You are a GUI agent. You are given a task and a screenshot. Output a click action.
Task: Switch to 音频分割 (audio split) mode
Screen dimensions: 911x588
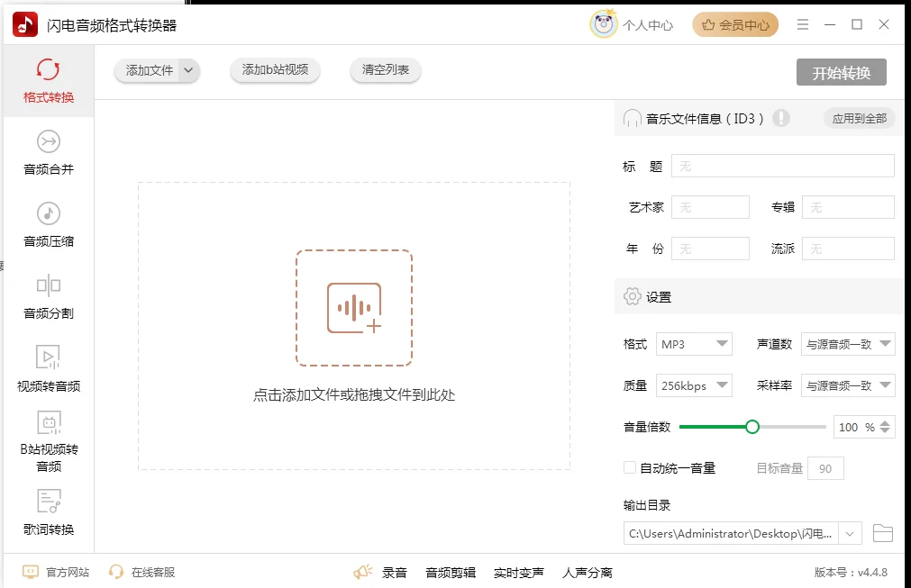click(48, 297)
